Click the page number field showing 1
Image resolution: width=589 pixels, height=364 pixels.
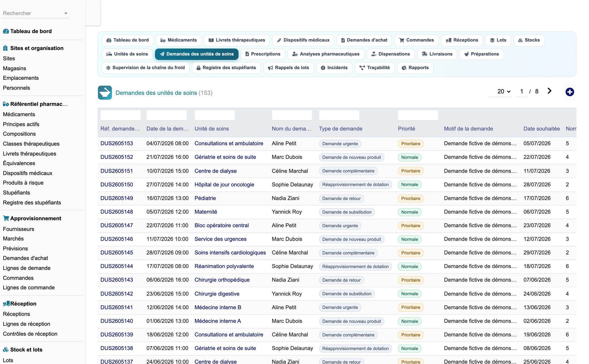coord(522,91)
